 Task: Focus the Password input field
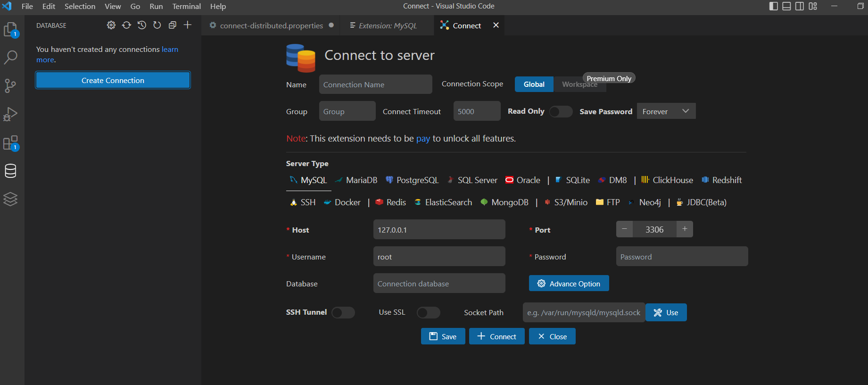682,257
